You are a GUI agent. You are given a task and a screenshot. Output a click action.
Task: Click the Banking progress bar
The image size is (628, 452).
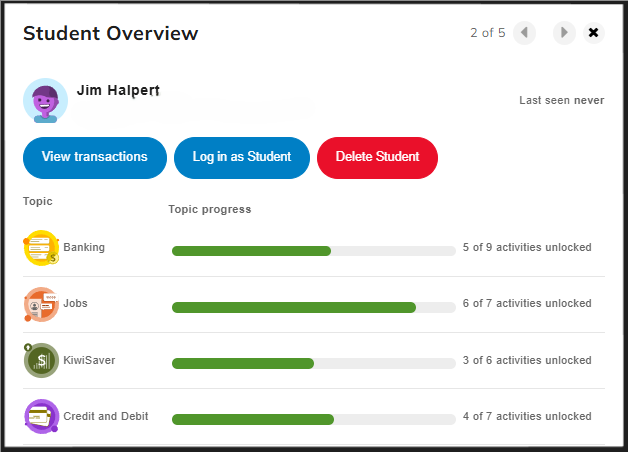(x=314, y=251)
